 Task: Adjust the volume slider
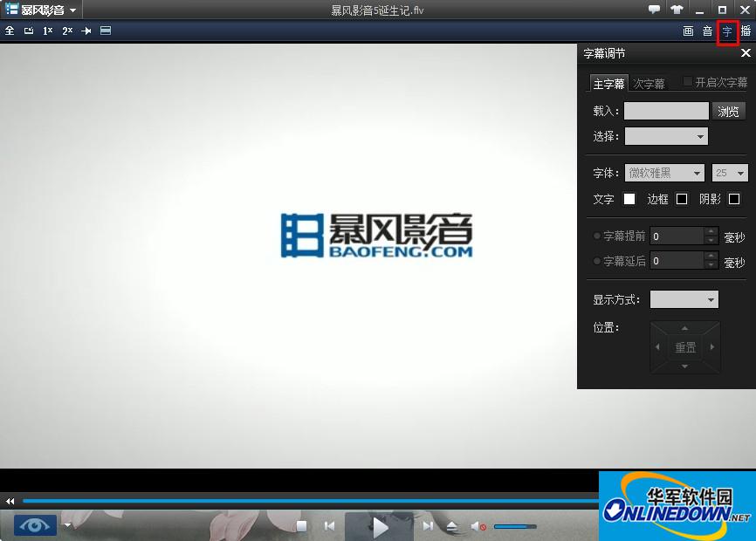[515, 526]
